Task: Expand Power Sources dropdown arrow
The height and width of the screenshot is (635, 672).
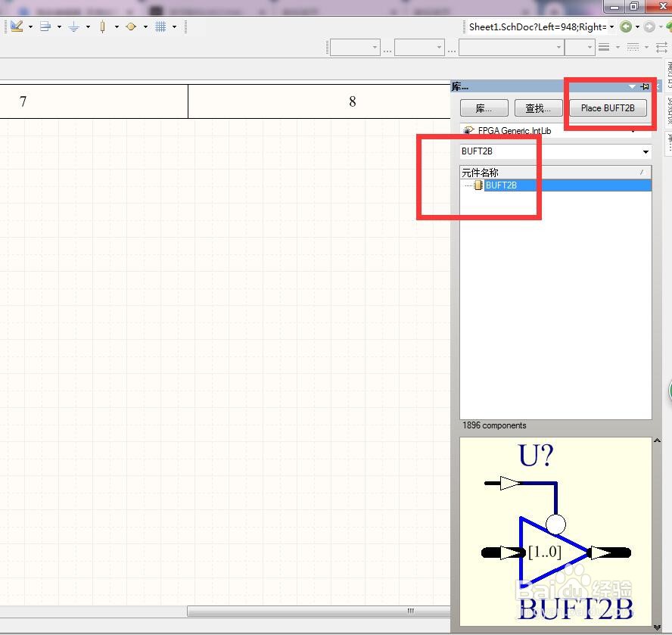Action: [x=88, y=26]
